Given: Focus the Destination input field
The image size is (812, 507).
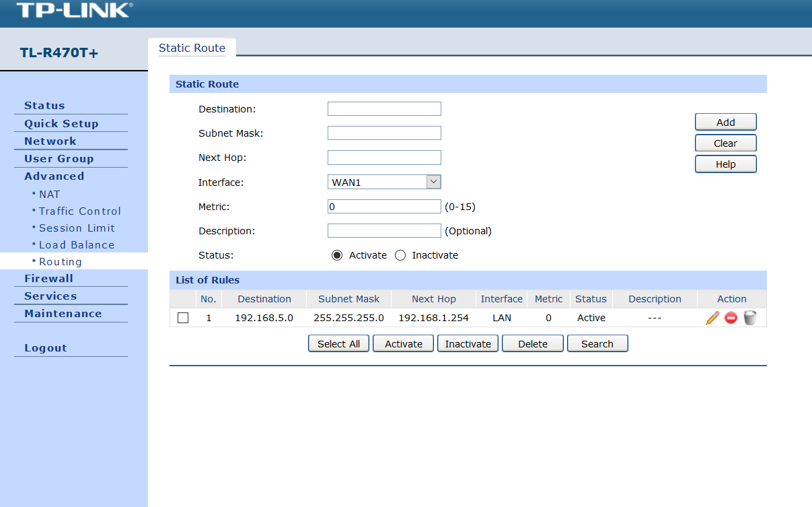Looking at the screenshot, I should pyautogui.click(x=384, y=108).
